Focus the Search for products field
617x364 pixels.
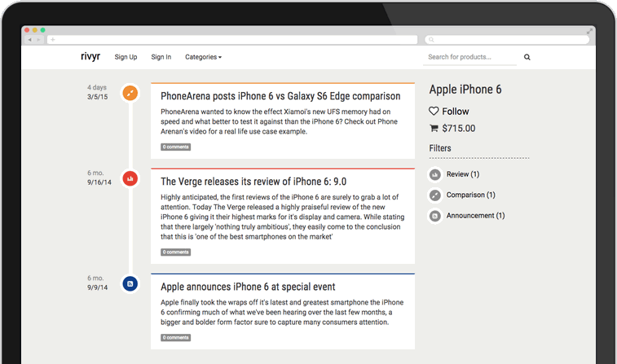coord(470,57)
